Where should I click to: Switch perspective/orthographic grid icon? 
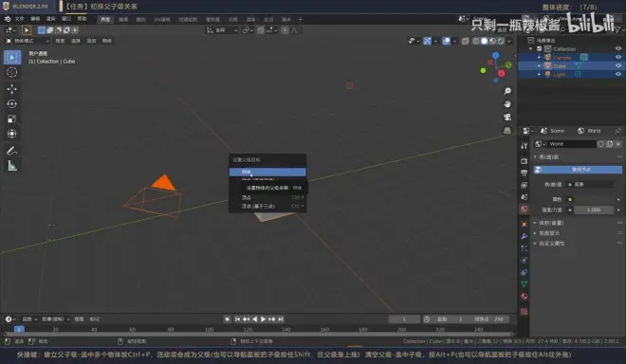point(507,131)
